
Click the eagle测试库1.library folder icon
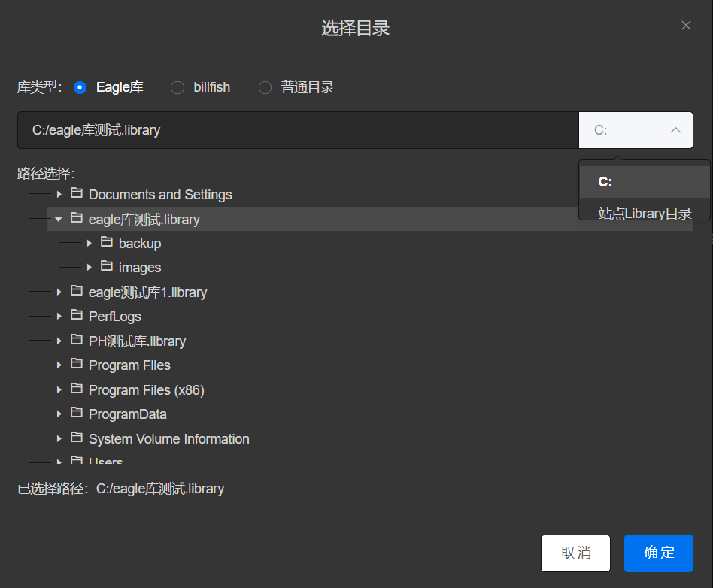[77, 290]
